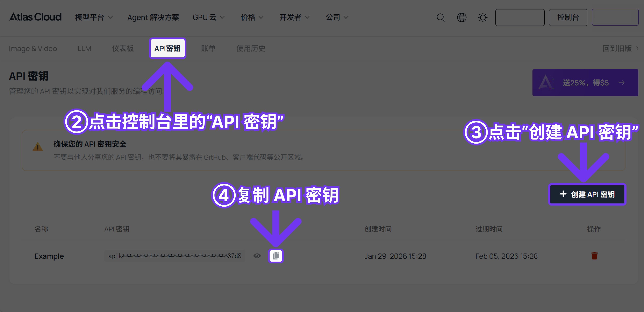Switch to the API密钥 tab

167,48
